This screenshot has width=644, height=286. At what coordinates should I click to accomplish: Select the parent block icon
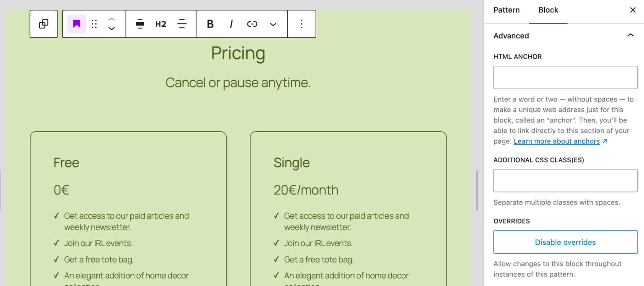(x=43, y=24)
